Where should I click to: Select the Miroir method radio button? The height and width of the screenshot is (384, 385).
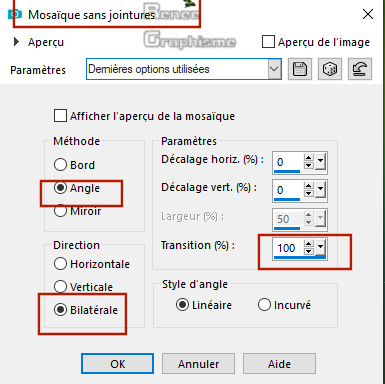pyautogui.click(x=60, y=211)
